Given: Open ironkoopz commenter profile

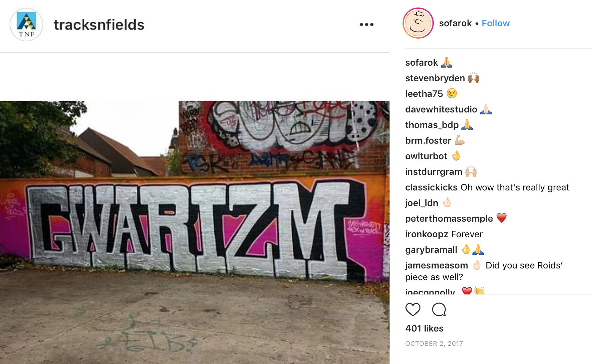Looking at the screenshot, I should click(x=427, y=234).
